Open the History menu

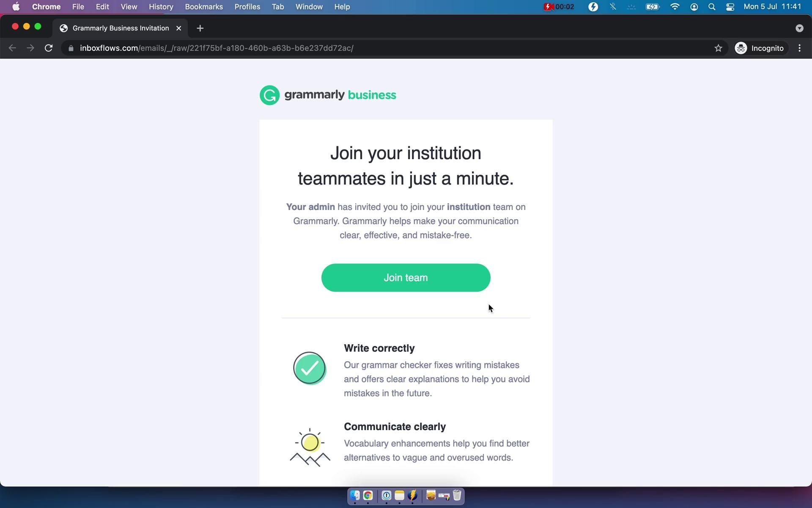coord(161,7)
